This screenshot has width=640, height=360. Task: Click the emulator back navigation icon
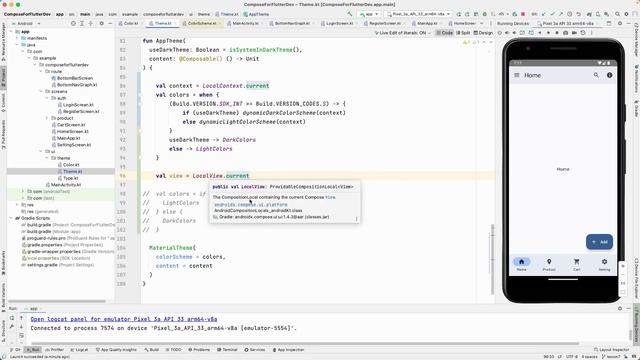pyautogui.click(x=540, y=33)
